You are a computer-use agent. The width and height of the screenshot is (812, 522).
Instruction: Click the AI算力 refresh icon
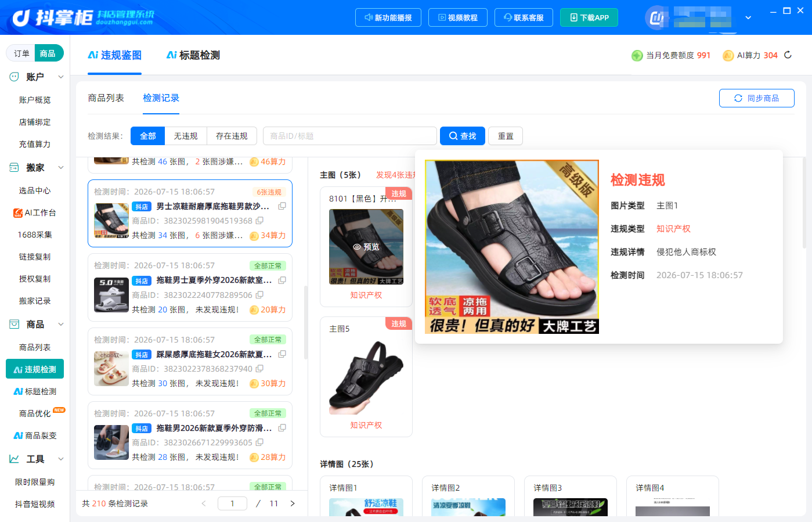[788, 55]
